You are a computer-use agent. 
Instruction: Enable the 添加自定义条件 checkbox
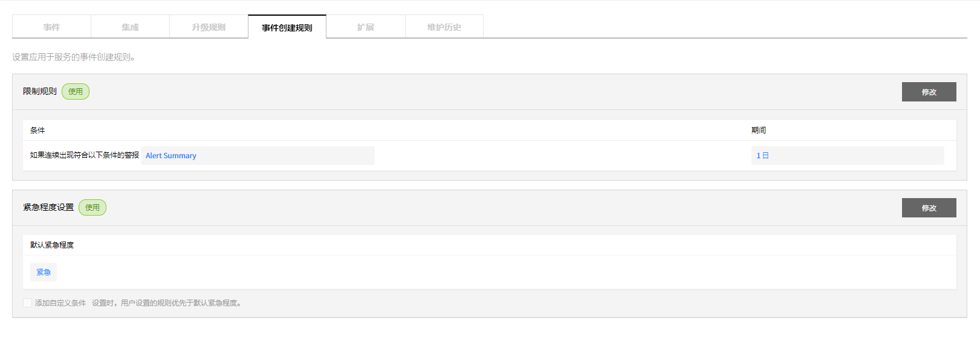(x=27, y=303)
